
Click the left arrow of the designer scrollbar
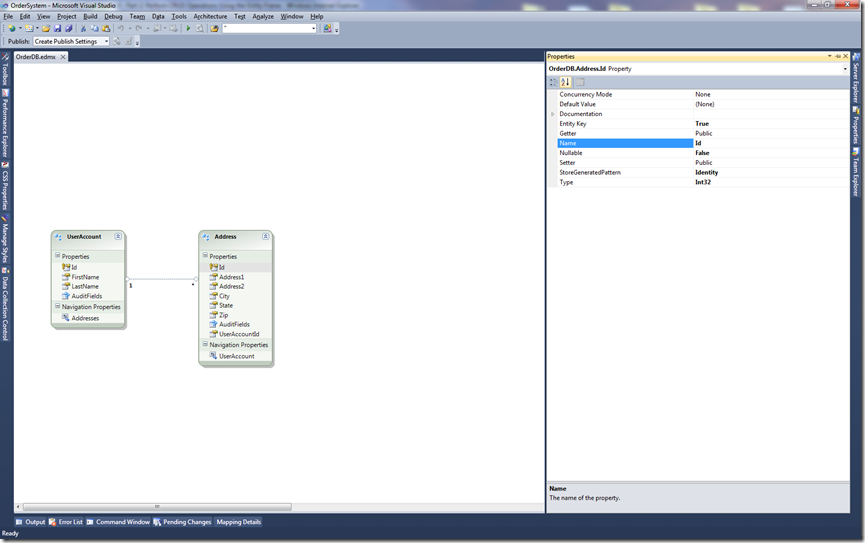(x=18, y=507)
